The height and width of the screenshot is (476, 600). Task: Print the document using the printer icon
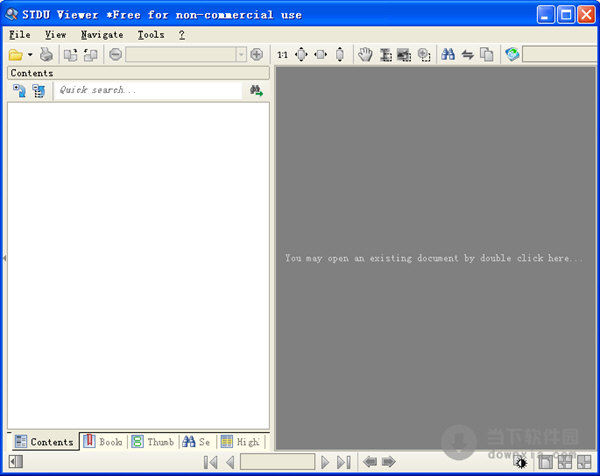click(x=46, y=55)
